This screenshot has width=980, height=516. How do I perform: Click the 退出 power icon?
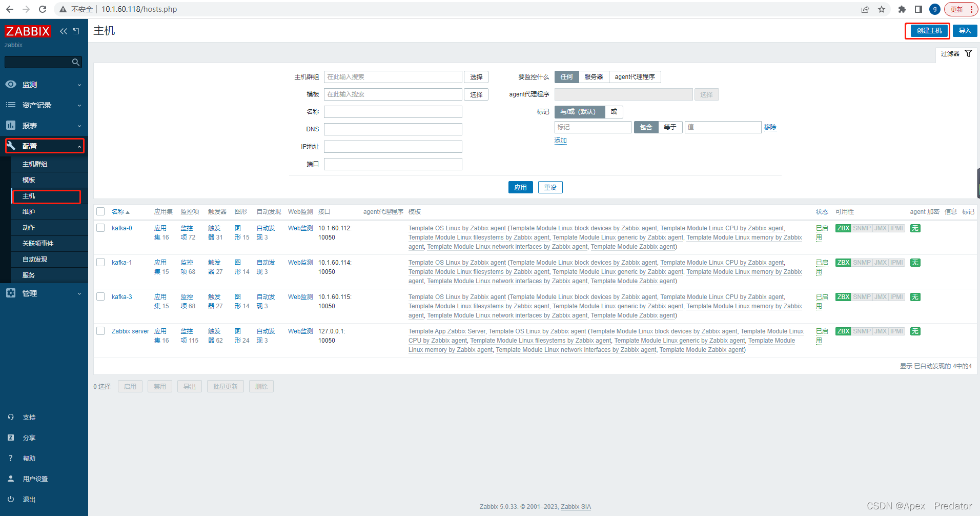click(x=11, y=499)
